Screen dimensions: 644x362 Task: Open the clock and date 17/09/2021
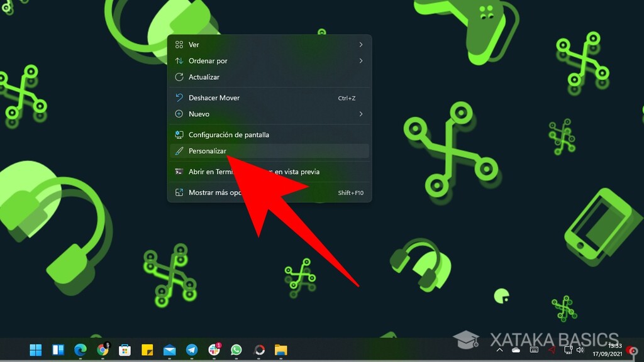pyautogui.click(x=607, y=350)
